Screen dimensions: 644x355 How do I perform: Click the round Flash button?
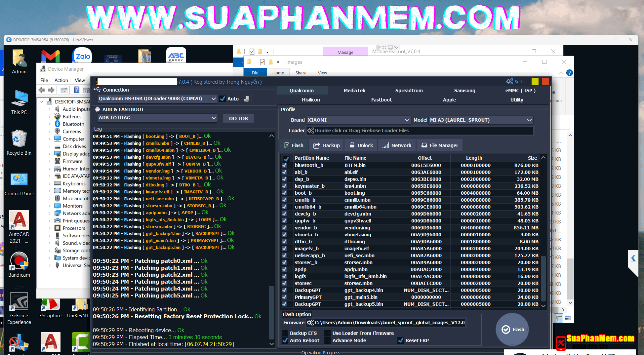coord(512,330)
